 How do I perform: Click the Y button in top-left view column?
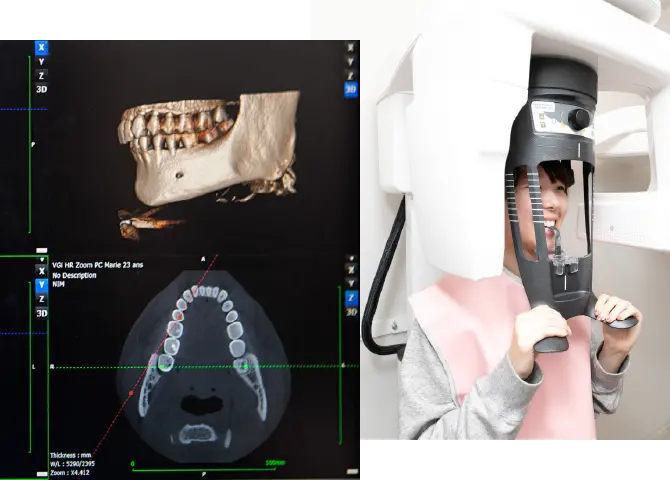(41, 60)
